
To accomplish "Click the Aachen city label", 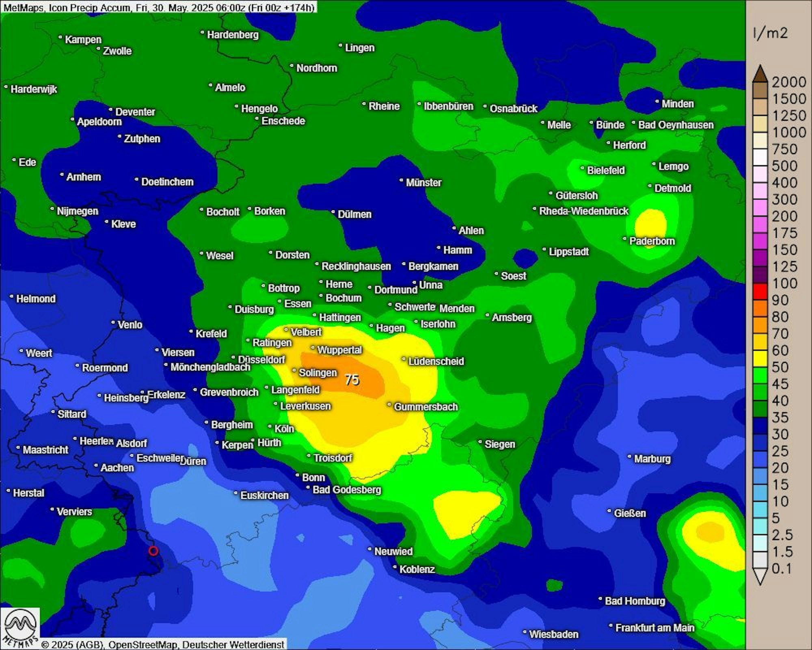I will (117, 468).
